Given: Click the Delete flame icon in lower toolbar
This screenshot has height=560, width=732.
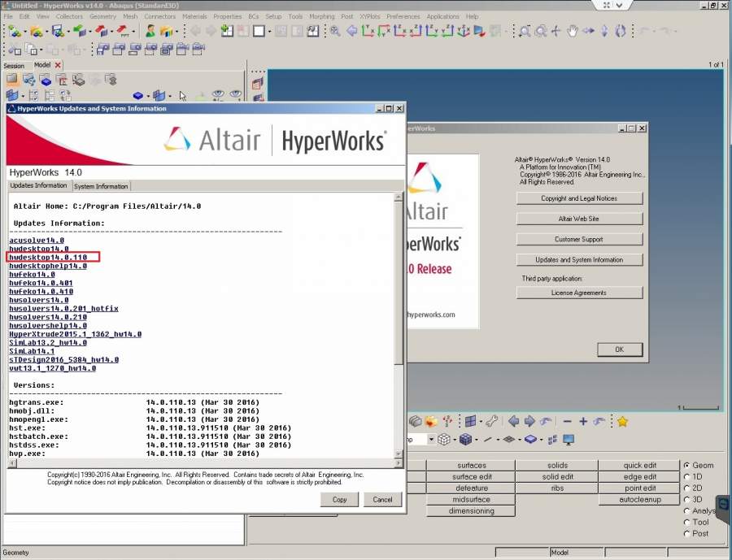Looking at the screenshot, I should [430, 421].
